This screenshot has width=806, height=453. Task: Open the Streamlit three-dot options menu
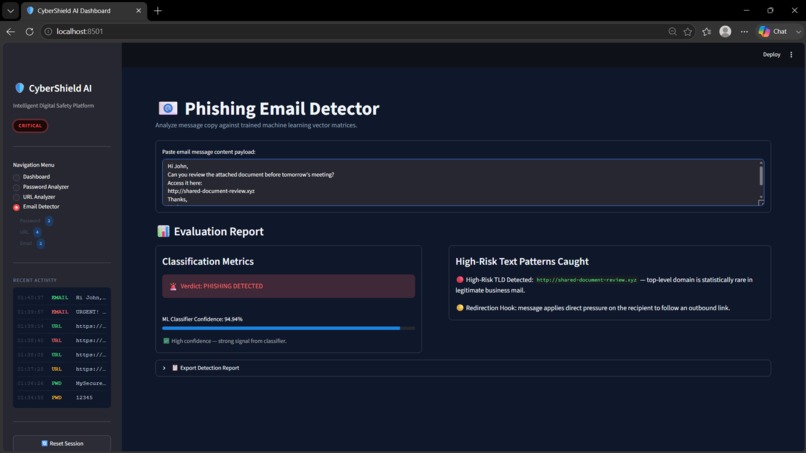(x=791, y=55)
